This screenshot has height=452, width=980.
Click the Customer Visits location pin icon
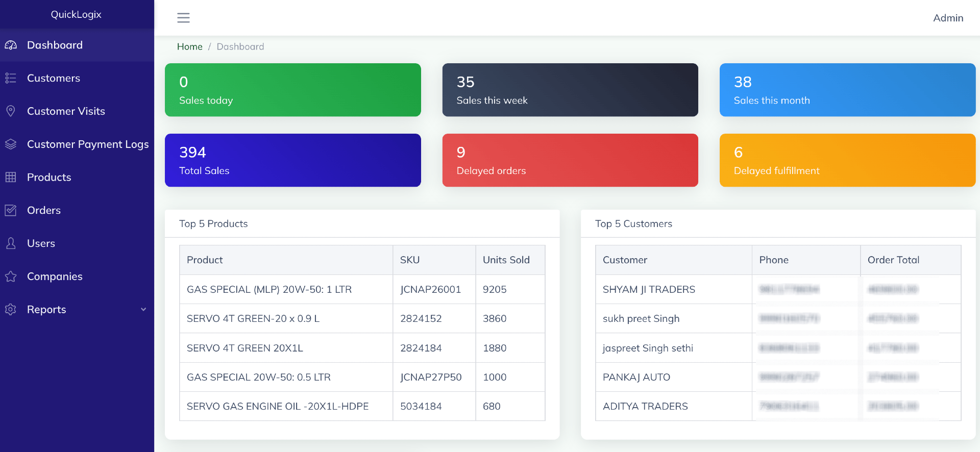pos(11,111)
